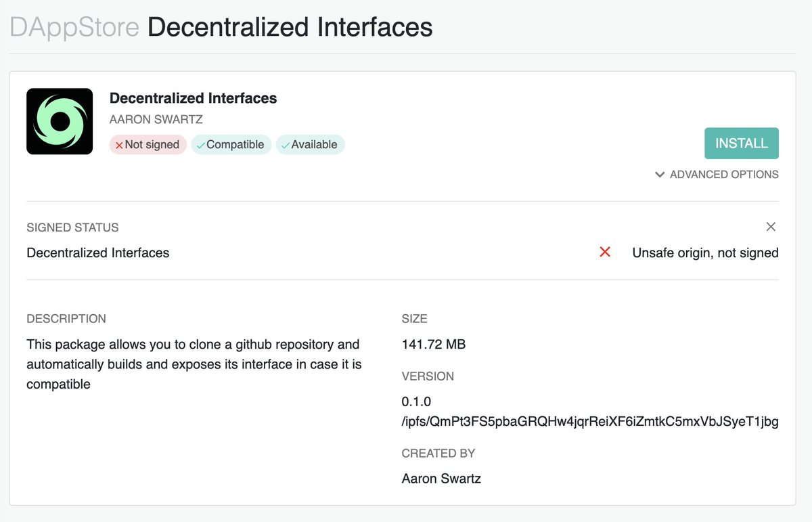Click Aaron Swartz under Created By

point(441,479)
